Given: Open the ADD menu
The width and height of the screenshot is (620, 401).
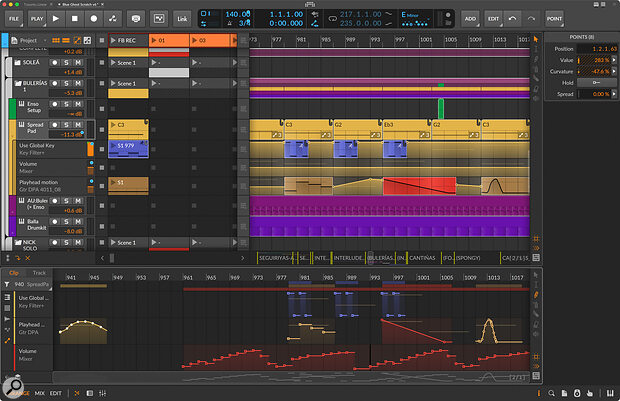Looking at the screenshot, I should 470,19.
